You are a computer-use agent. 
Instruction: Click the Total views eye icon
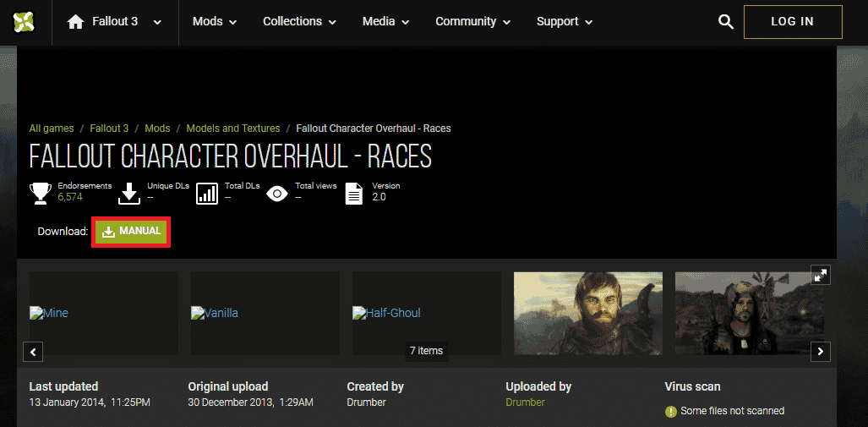(x=277, y=194)
